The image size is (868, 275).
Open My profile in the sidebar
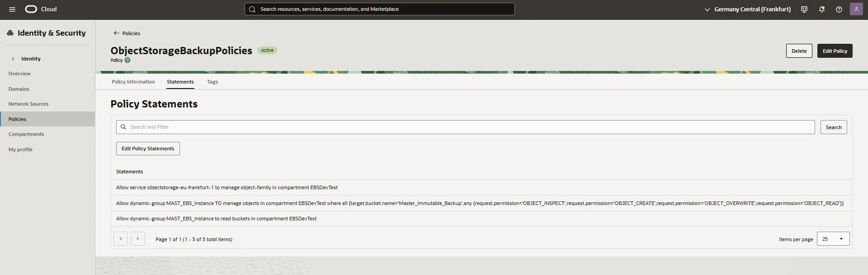(x=20, y=149)
